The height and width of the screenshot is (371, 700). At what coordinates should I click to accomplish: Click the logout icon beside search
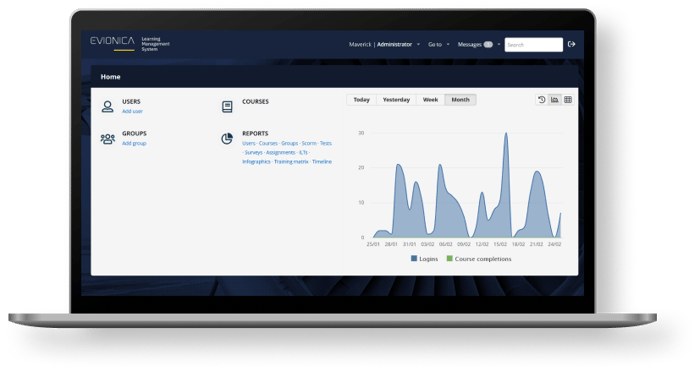click(x=571, y=44)
